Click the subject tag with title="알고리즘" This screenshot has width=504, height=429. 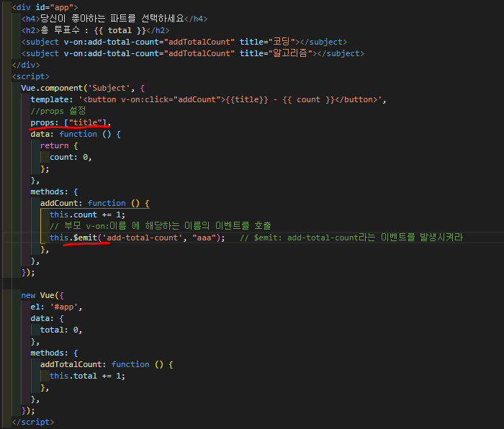192,53
